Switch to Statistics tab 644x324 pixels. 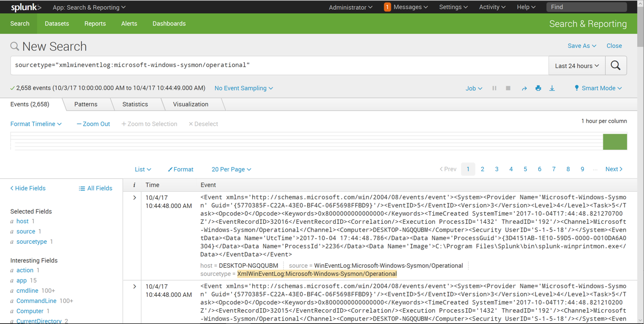point(135,104)
